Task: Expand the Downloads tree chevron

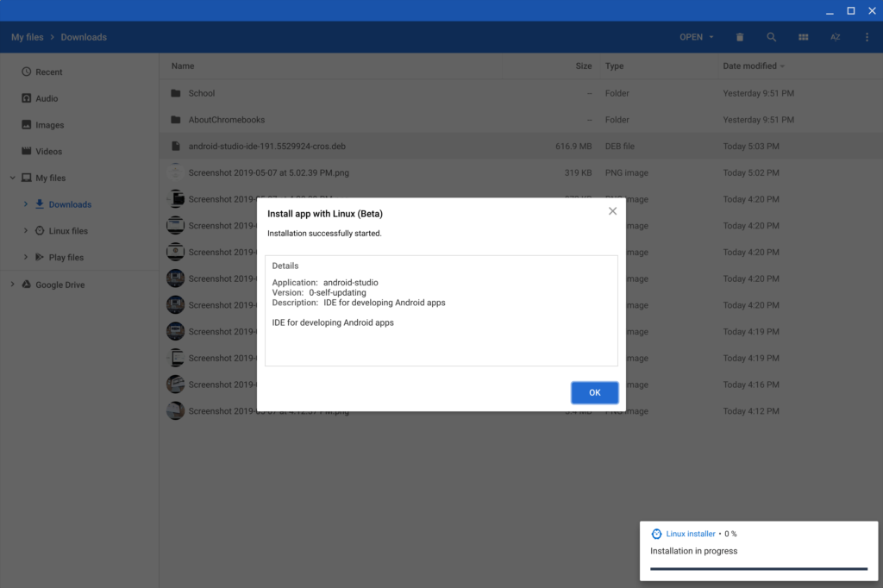Action: click(x=25, y=203)
